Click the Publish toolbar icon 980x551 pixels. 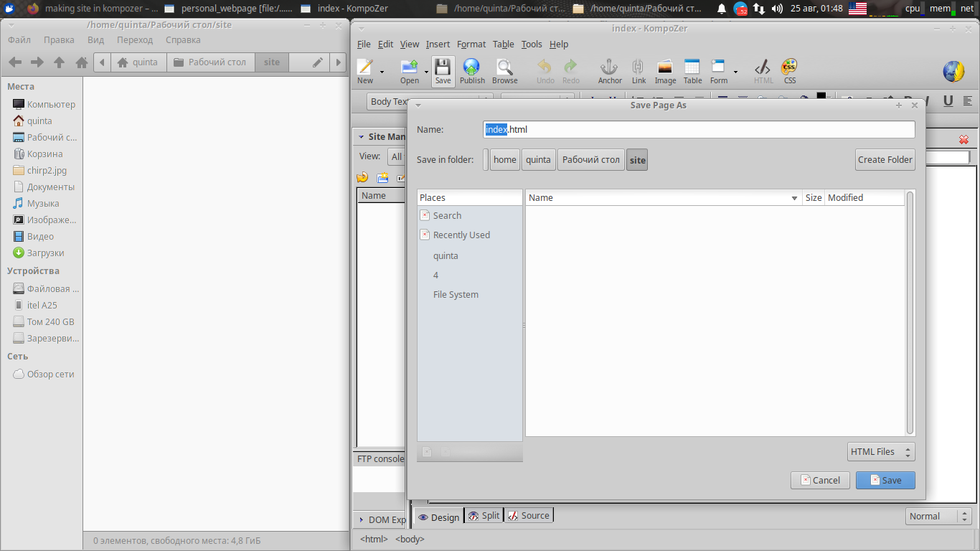pyautogui.click(x=471, y=71)
